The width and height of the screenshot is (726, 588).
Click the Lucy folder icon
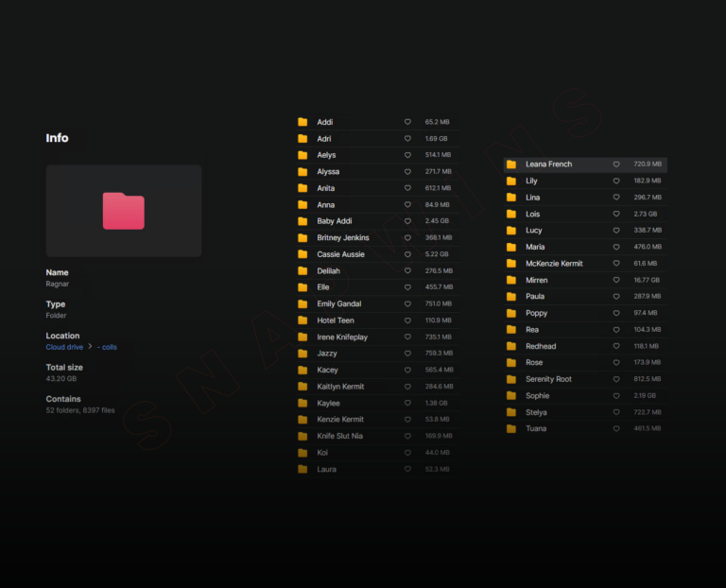point(511,231)
